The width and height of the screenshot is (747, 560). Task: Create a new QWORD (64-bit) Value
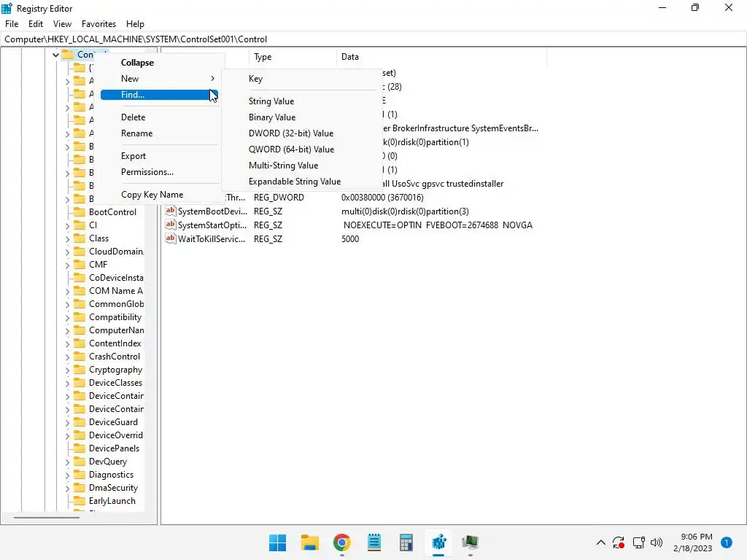[x=292, y=149]
